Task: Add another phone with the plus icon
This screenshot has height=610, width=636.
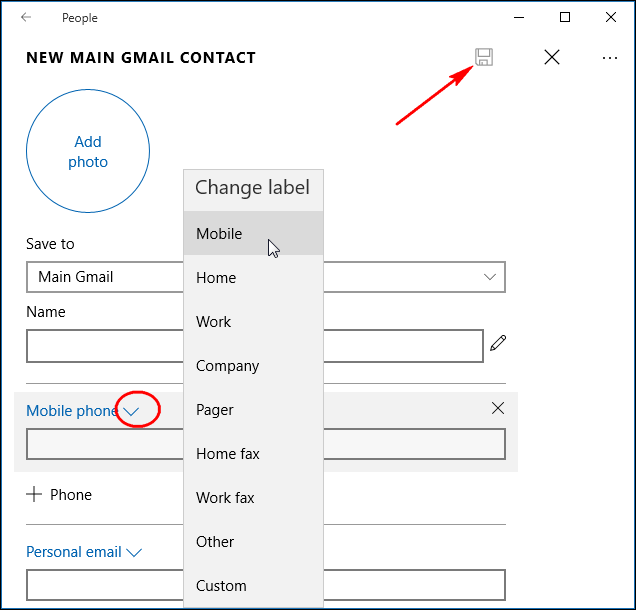Action: pyautogui.click(x=34, y=494)
